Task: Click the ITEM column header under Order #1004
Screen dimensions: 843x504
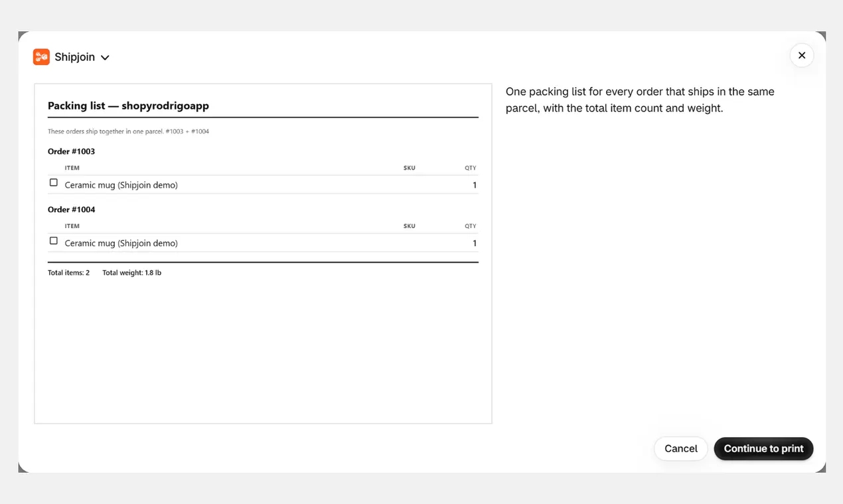Action: click(x=72, y=226)
